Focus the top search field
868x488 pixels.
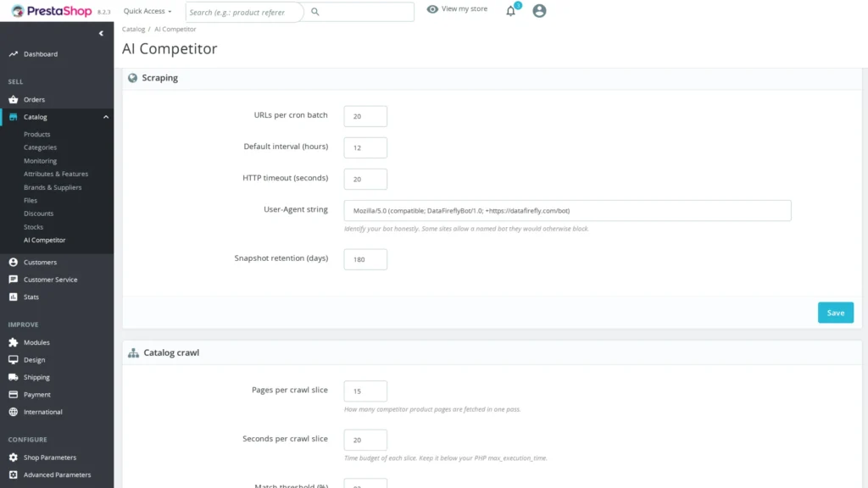tap(244, 12)
